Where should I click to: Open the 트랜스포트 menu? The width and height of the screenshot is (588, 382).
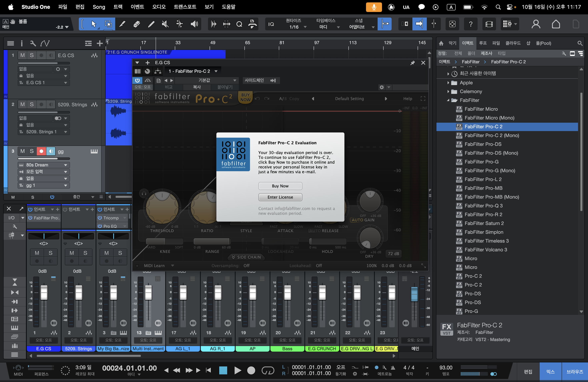185,7
